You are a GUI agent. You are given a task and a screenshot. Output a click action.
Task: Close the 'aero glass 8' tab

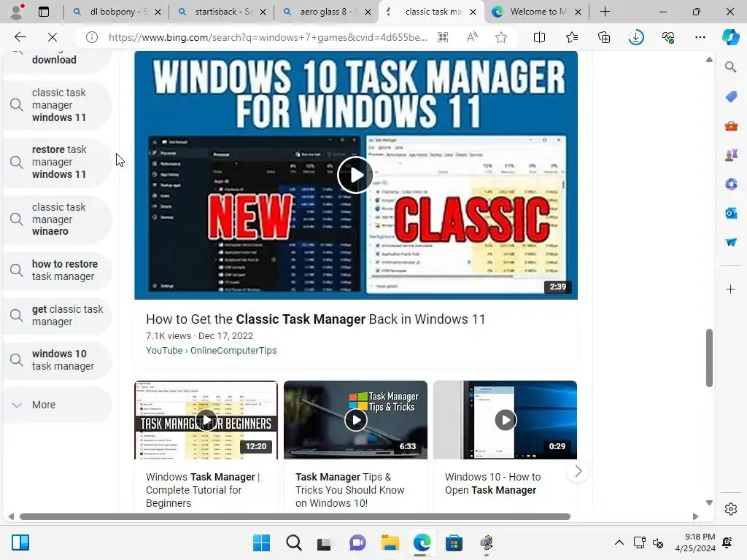click(x=368, y=12)
